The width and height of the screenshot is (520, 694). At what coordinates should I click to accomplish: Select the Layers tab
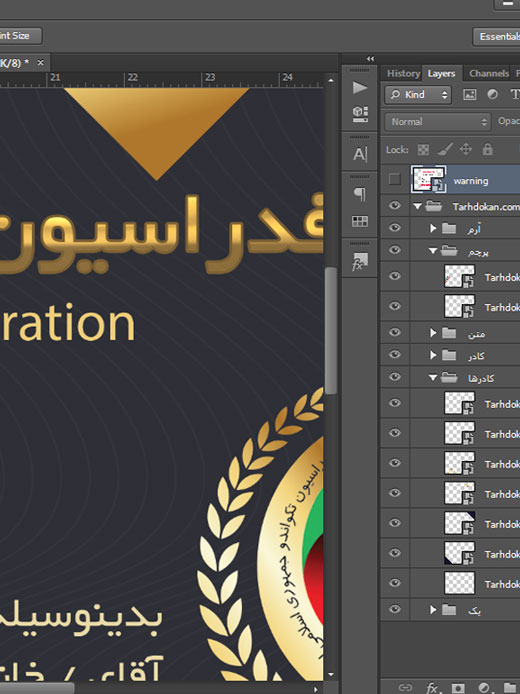pyautogui.click(x=442, y=73)
